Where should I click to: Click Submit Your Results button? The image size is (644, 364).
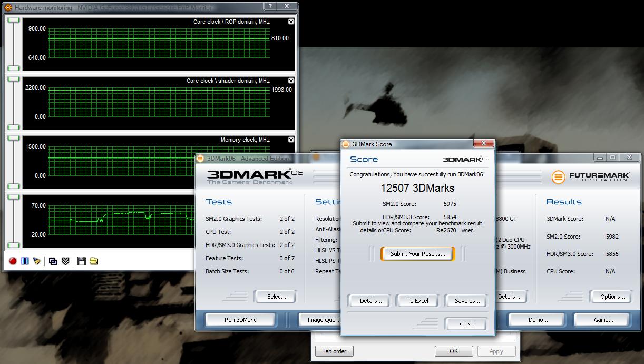coord(418,253)
